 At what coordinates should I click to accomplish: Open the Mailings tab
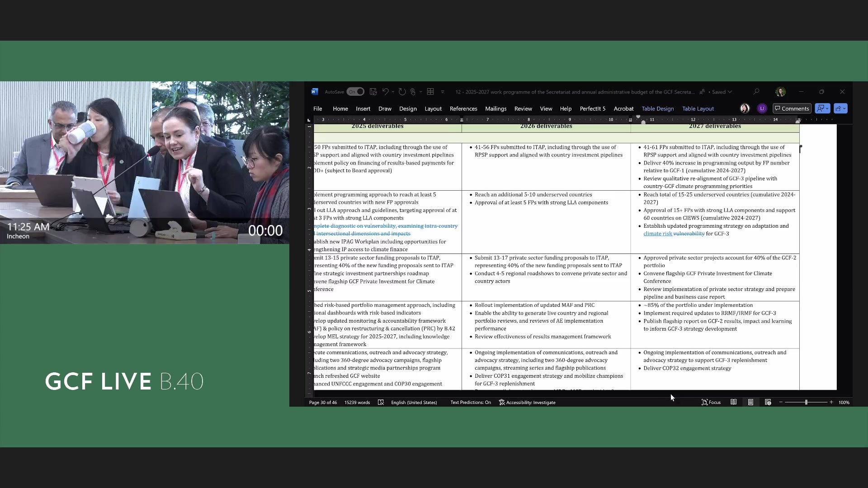click(x=495, y=108)
